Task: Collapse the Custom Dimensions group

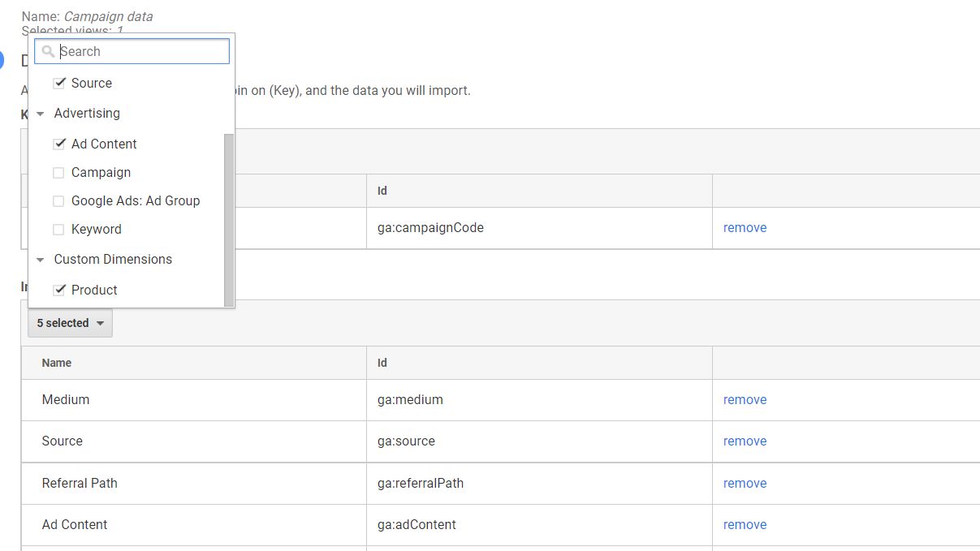Action: tap(40, 259)
